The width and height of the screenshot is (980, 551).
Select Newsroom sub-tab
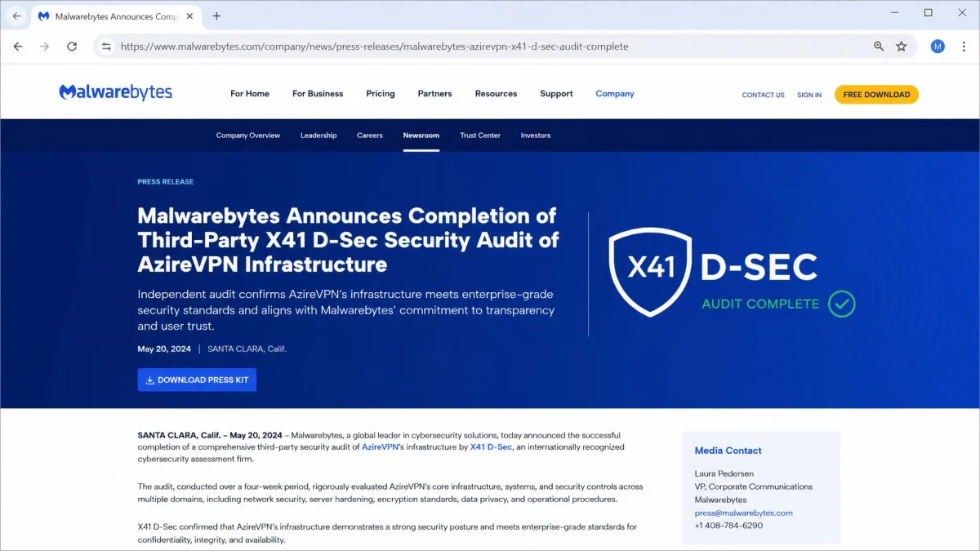(x=421, y=136)
